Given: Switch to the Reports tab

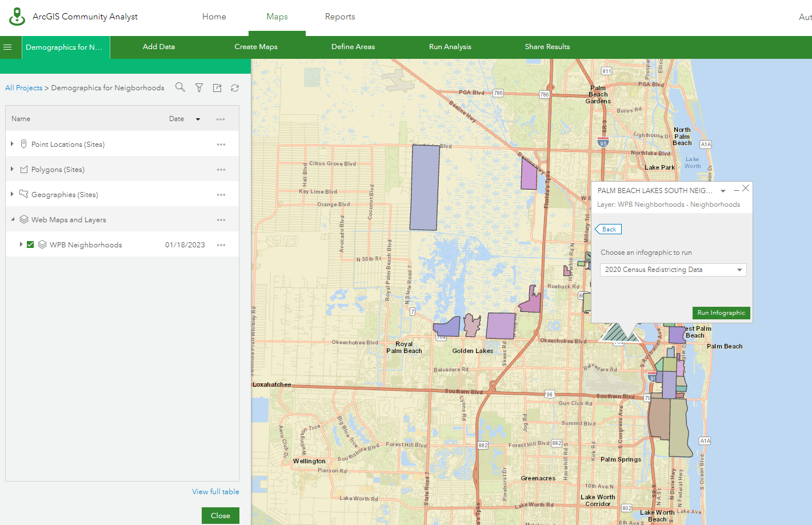Looking at the screenshot, I should tap(340, 17).
